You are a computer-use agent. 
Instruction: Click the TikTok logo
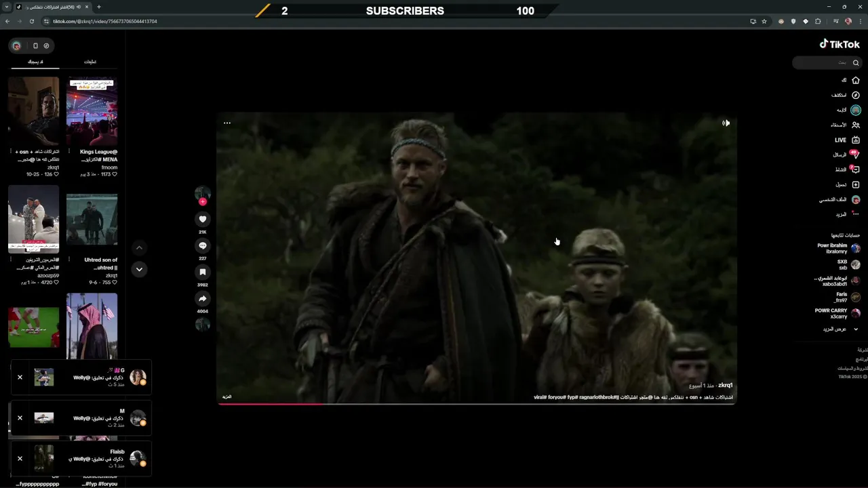(x=840, y=44)
